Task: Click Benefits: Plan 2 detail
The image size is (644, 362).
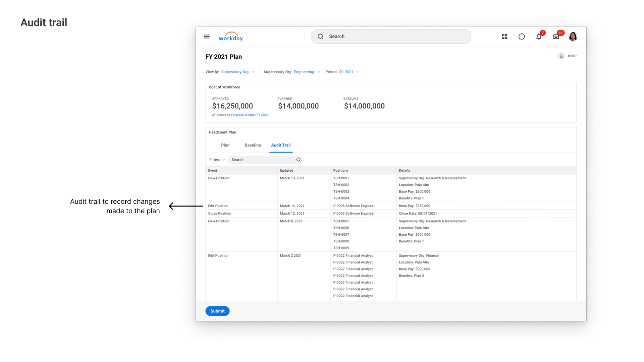Action: [412, 276]
